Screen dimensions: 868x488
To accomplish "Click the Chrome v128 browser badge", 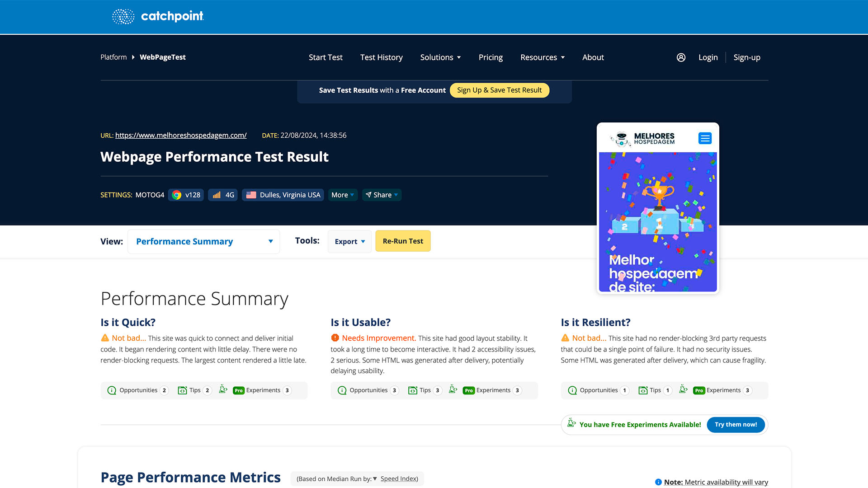I will (186, 195).
